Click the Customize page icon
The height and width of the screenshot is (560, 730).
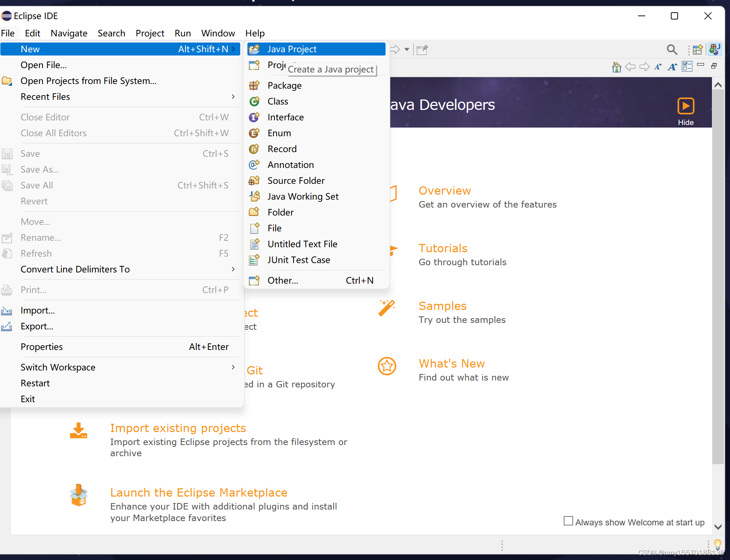[687, 67]
